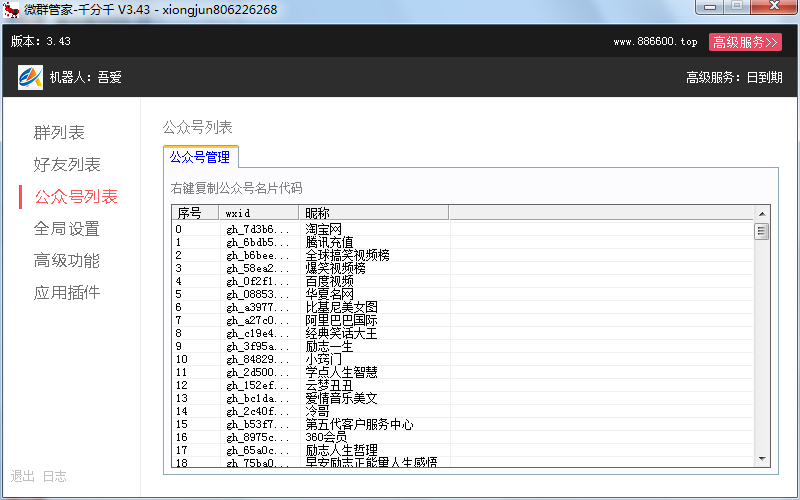This screenshot has height=500, width=800.
Task: Select row 冷哥
Action: click(x=463, y=412)
